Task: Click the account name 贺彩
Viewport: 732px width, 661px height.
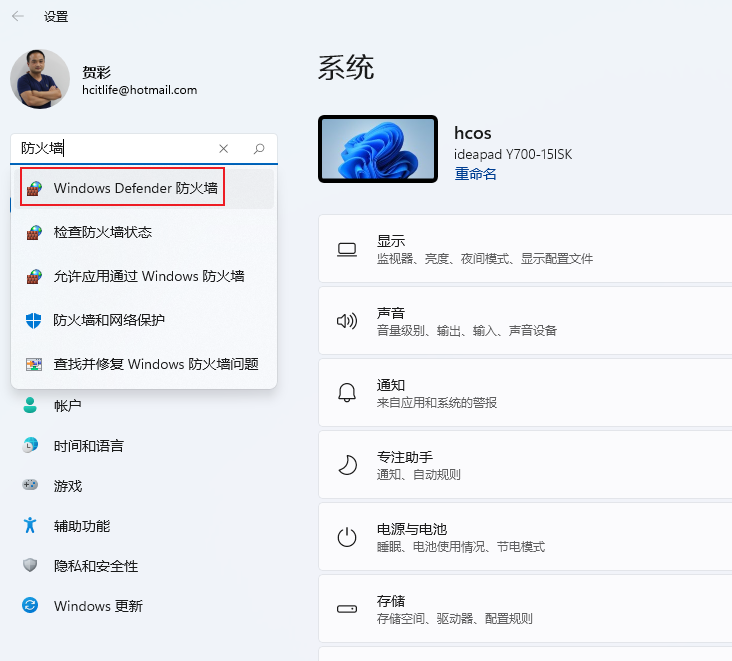Action: [97, 72]
